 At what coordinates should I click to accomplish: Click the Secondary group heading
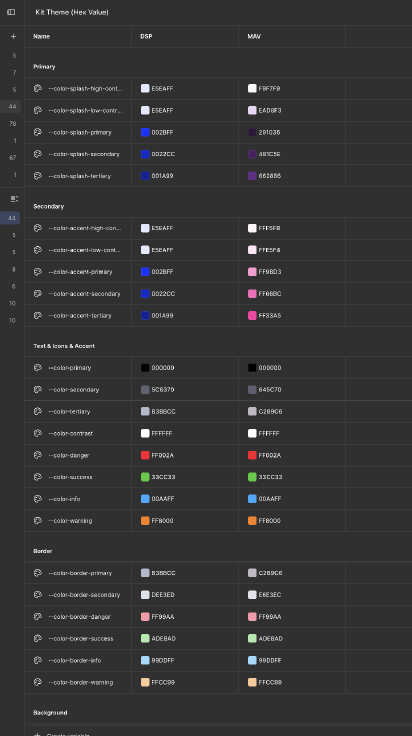pos(48,206)
